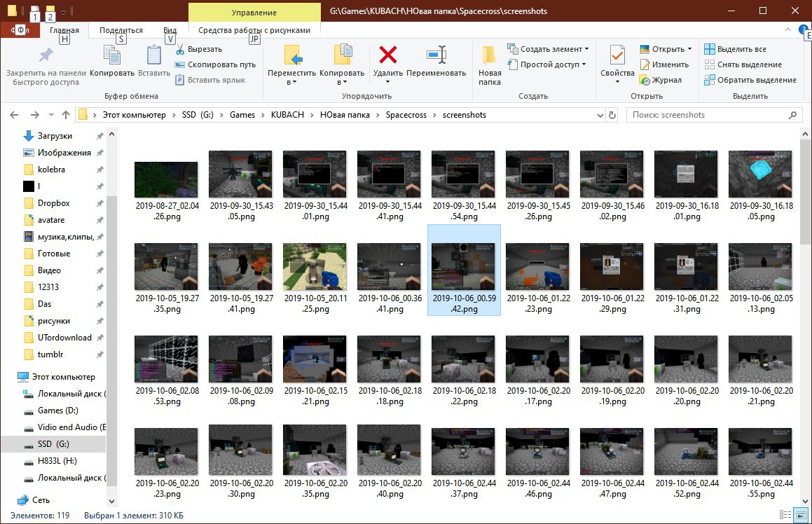This screenshot has width=812, height=524.
Task: Clear selection with Снять выделение
Action: [743, 64]
